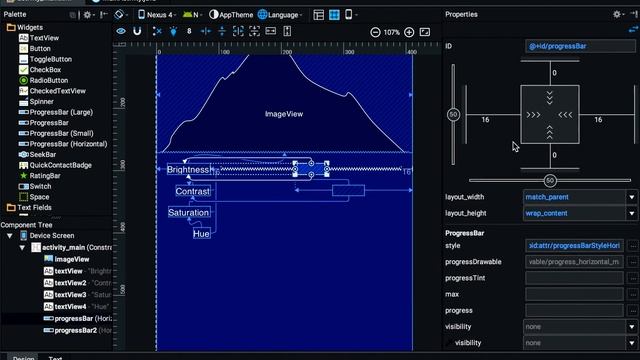Open layout_height dropdown arrow
The image size is (640, 360).
pos(631,213)
